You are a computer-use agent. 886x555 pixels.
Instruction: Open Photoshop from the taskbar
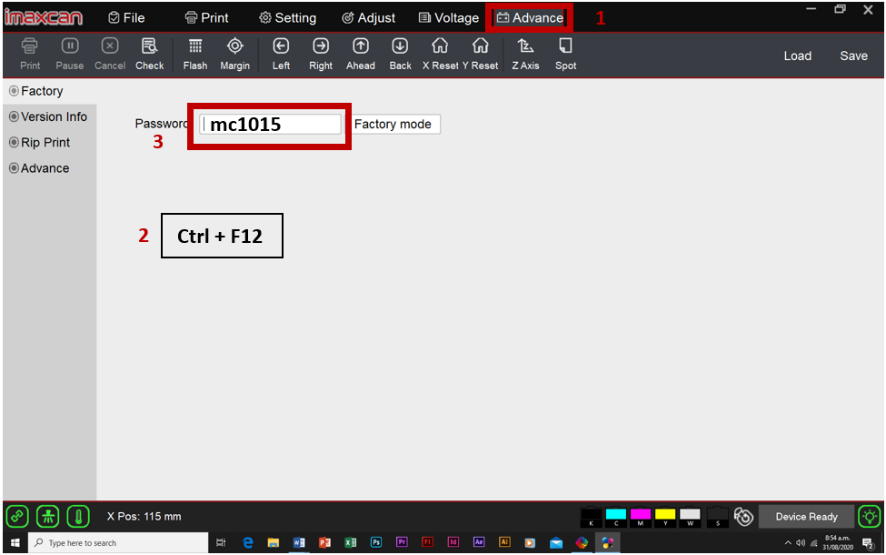[x=376, y=542]
